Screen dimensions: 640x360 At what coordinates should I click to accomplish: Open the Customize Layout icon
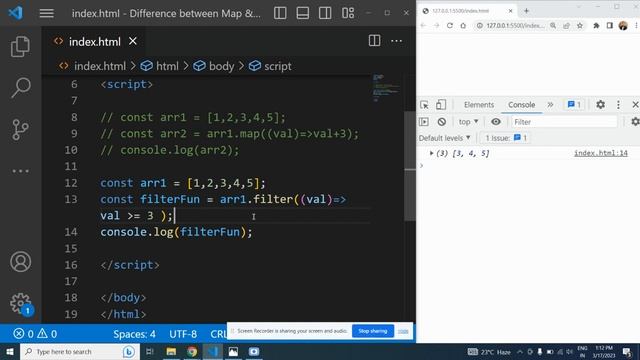348,13
